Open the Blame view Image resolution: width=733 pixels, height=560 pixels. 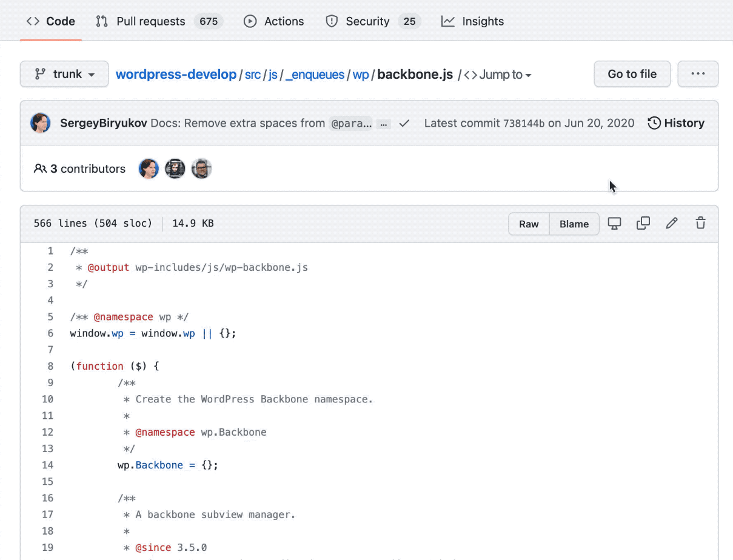pos(574,224)
